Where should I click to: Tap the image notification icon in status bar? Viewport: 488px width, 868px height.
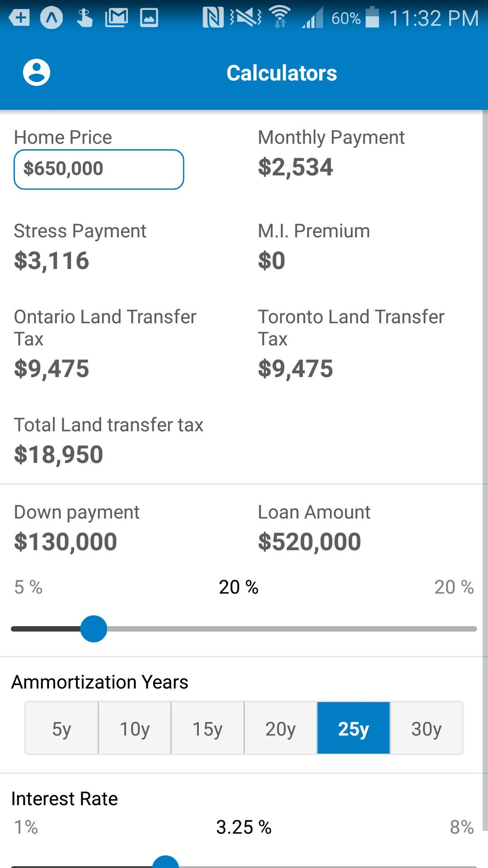149,18
